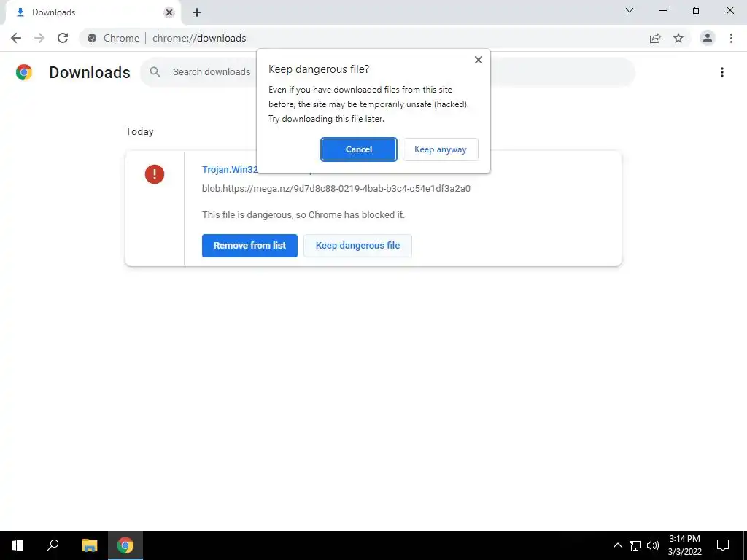This screenshot has width=747, height=560.
Task: Click the Chrome logo beside Downloads title
Action: [24, 72]
